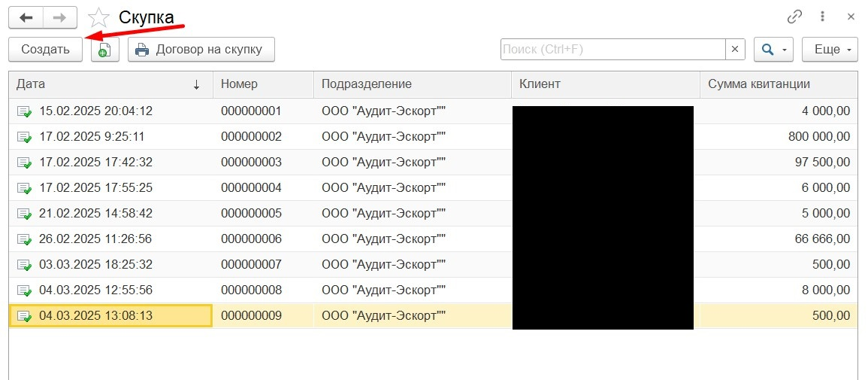This screenshot has height=380, width=868.
Task: Click amount 8 000,00
Action: (x=826, y=290)
